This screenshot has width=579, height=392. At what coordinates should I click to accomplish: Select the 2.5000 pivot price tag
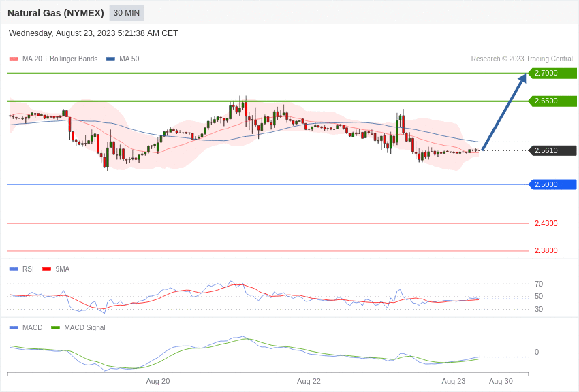click(x=552, y=185)
